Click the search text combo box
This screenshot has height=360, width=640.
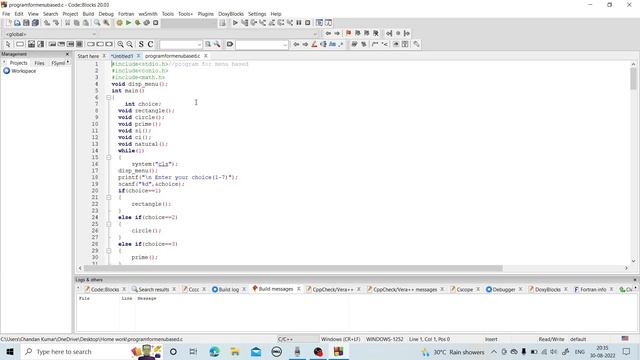[181, 44]
